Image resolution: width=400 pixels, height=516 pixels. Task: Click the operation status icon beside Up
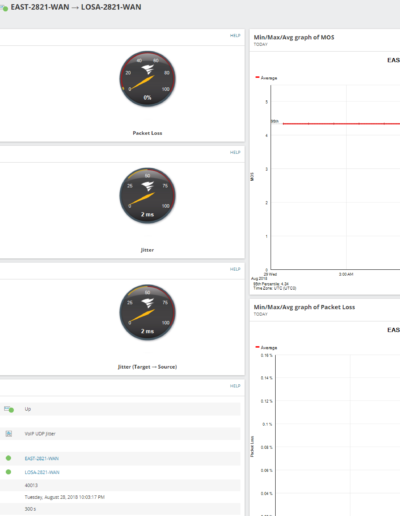(x=9, y=409)
